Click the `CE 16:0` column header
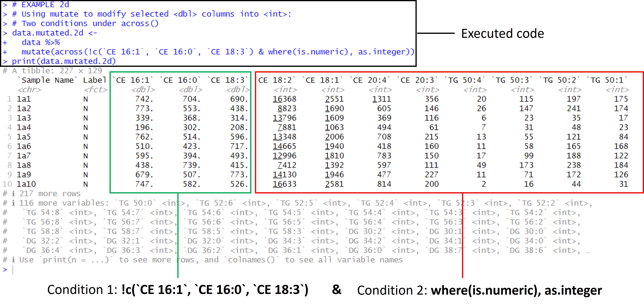This screenshot has width=644, height=307. click(x=180, y=80)
